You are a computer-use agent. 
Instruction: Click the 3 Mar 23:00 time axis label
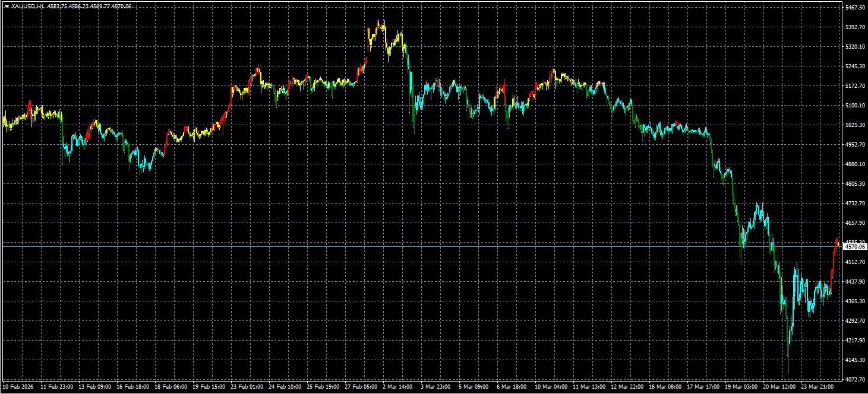click(x=436, y=387)
